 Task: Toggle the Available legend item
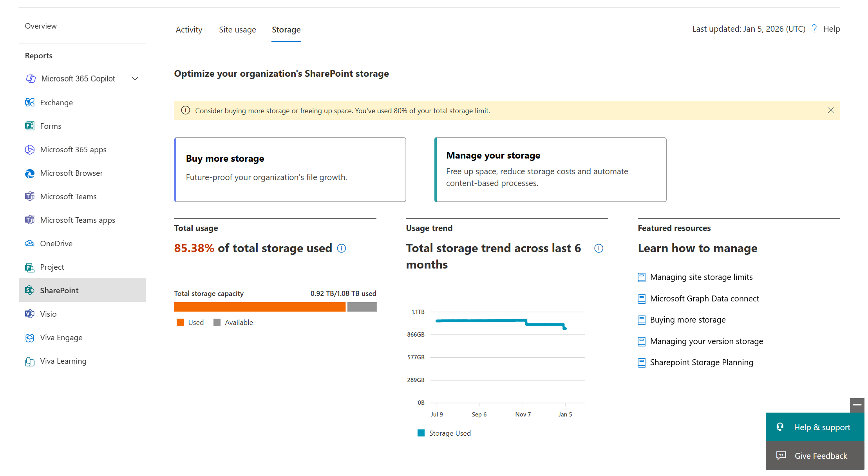pos(233,322)
